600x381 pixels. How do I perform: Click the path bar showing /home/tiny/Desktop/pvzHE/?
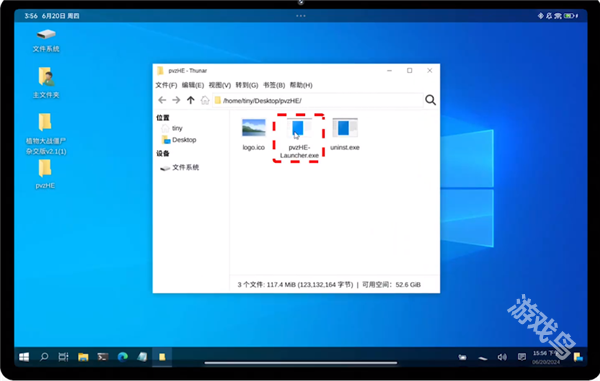click(x=318, y=101)
